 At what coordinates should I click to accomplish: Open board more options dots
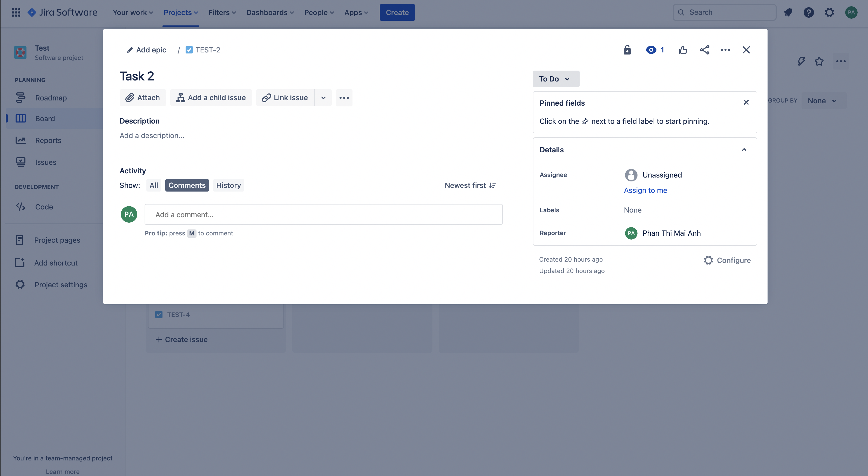[x=841, y=61]
